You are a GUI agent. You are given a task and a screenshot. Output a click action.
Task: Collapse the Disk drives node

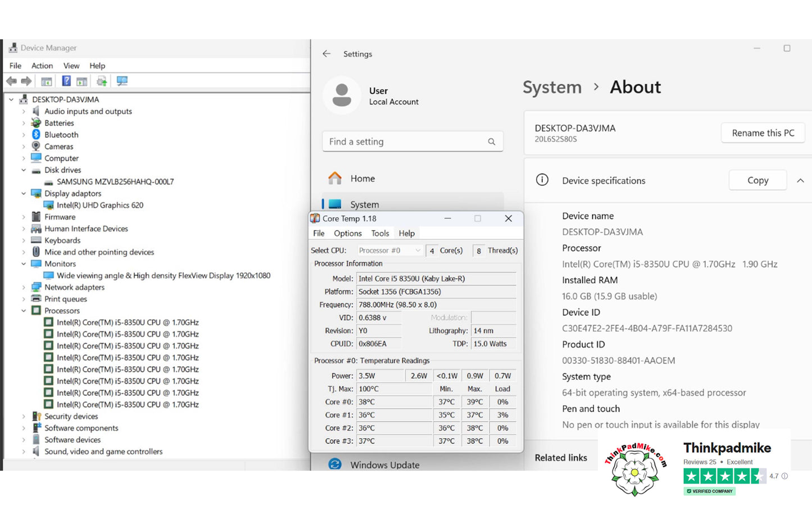point(24,170)
